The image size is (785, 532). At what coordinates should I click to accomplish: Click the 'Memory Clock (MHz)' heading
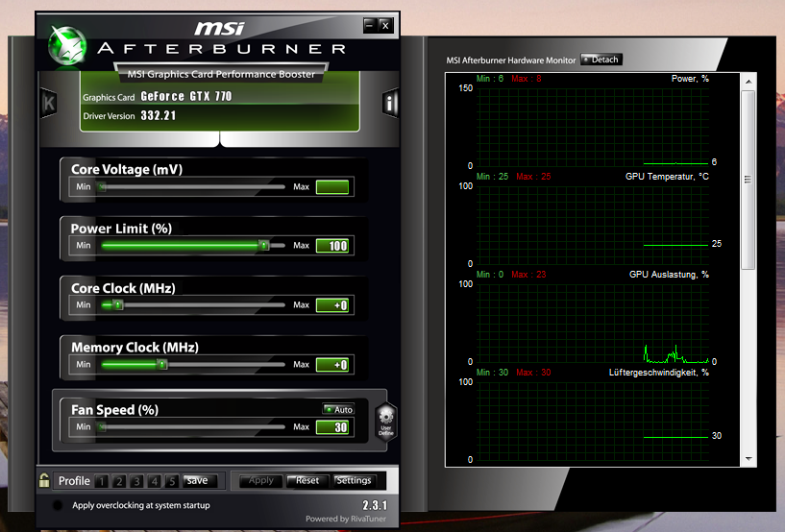tap(135, 348)
